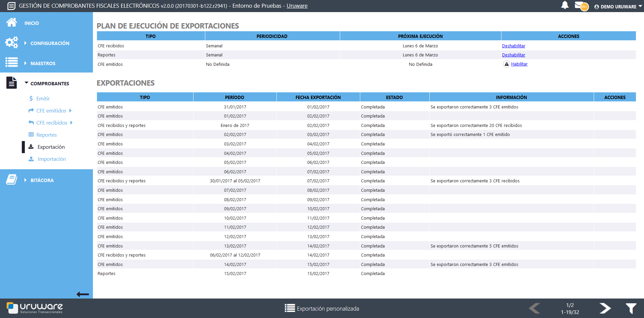Select Reportes in the sidebar
This screenshot has height=318, width=644.
46,135
